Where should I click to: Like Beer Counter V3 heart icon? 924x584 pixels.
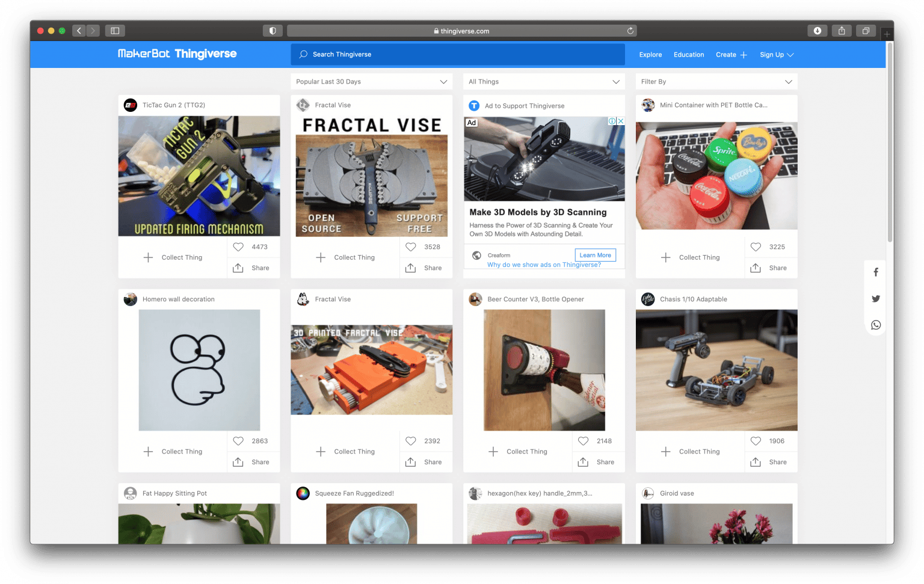(584, 441)
